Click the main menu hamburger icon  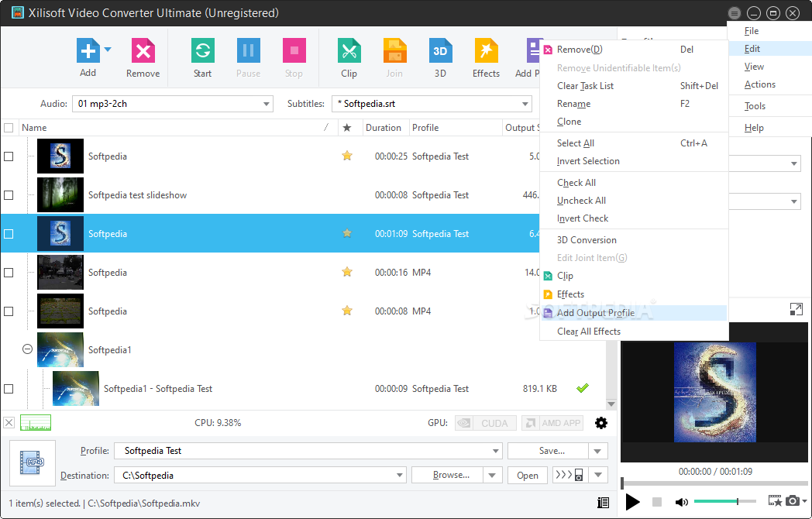point(734,13)
